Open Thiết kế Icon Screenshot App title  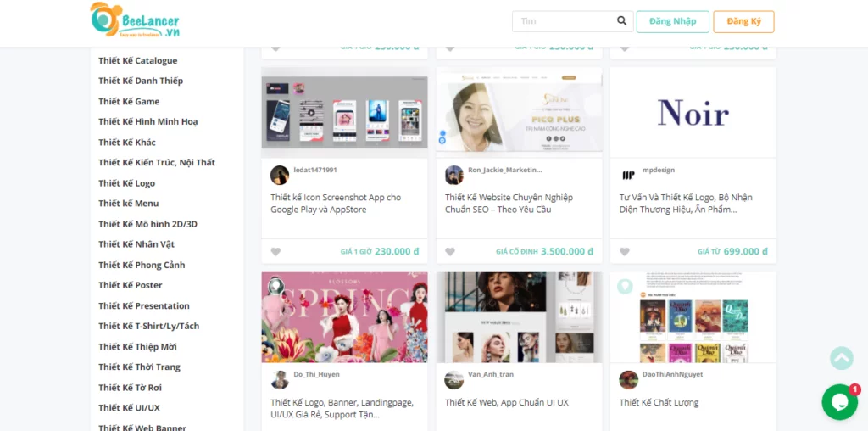coord(336,204)
